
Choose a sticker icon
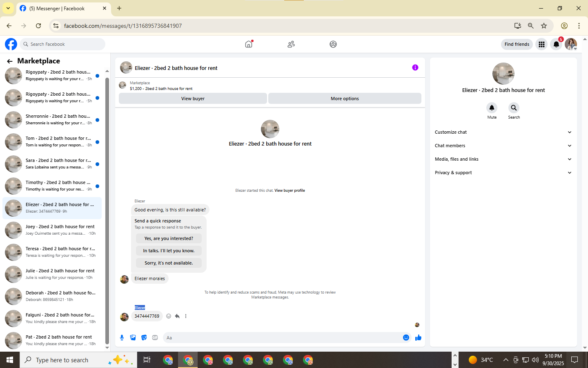coord(144,338)
